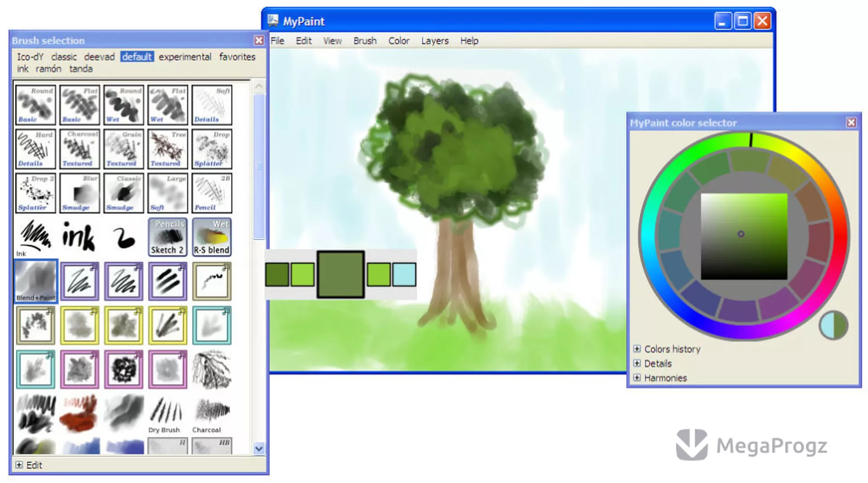
Task: Select the Charcoal brush at the bottom
Action: point(211,414)
